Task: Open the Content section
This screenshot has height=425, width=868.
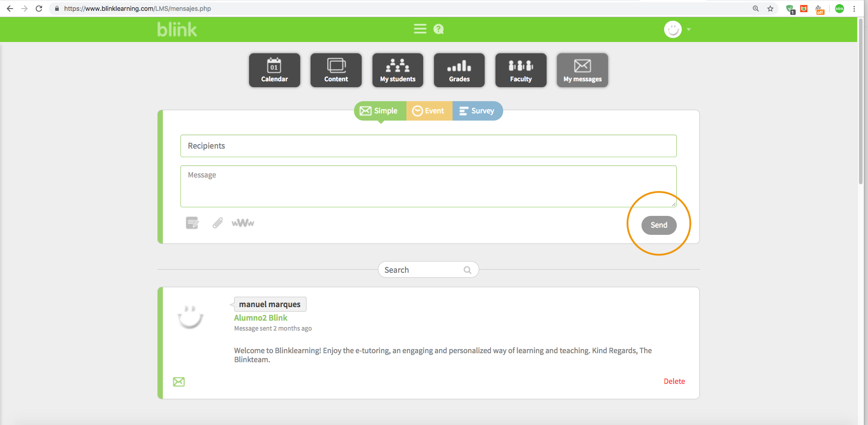Action: [336, 70]
